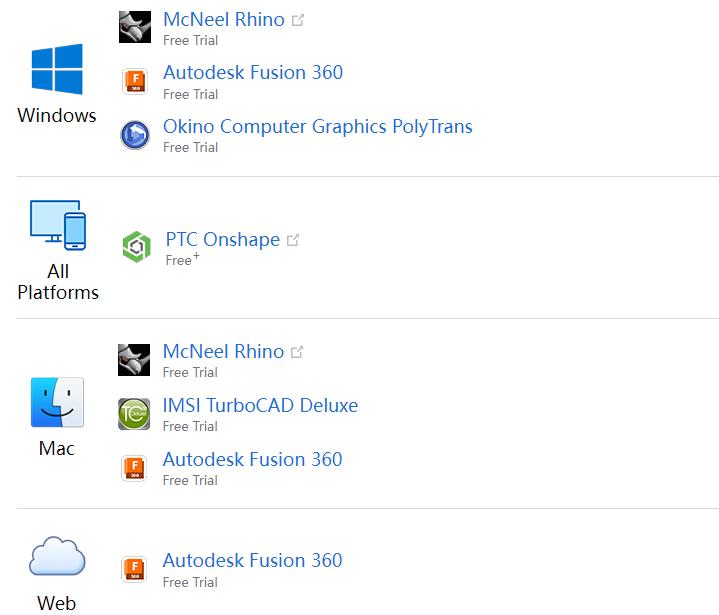Click the Okino PolyTrans app icon
The image size is (719, 615).
pyautogui.click(x=134, y=135)
